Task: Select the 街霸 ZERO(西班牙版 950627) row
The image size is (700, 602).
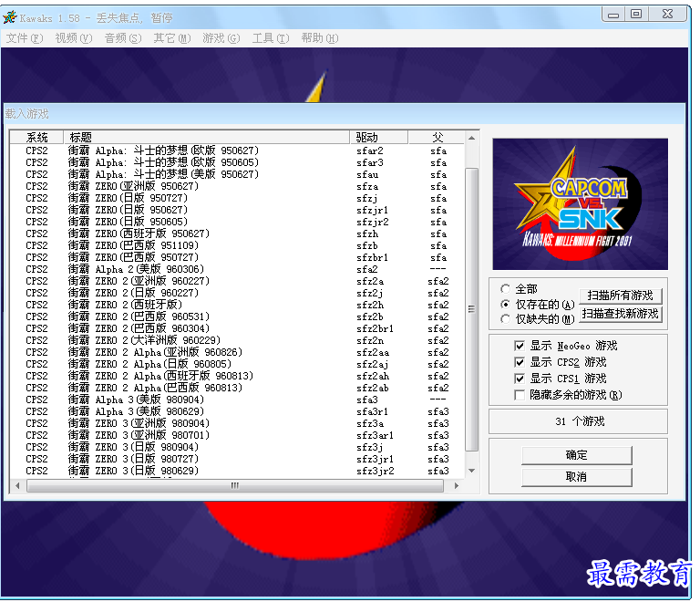Action: tap(237, 234)
